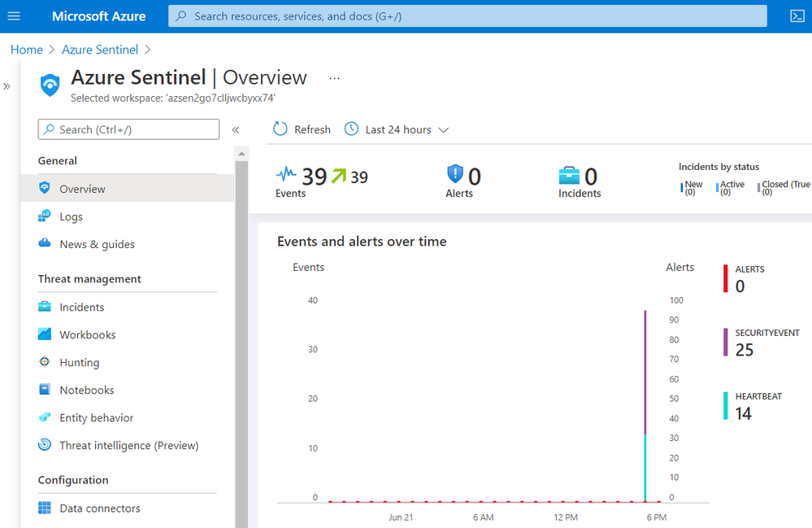Viewport: 812px width, 528px height.
Task: Click the News & guides cloud icon
Action: click(45, 242)
